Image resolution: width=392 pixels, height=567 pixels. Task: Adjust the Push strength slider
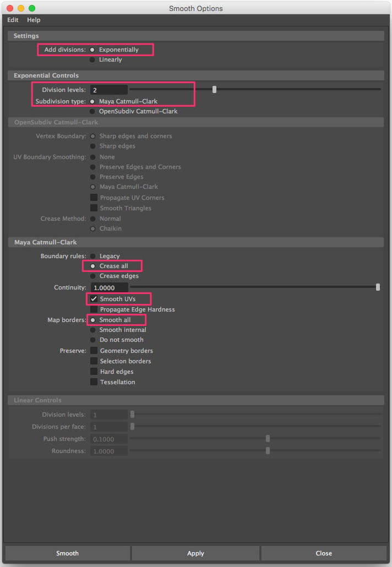268,439
